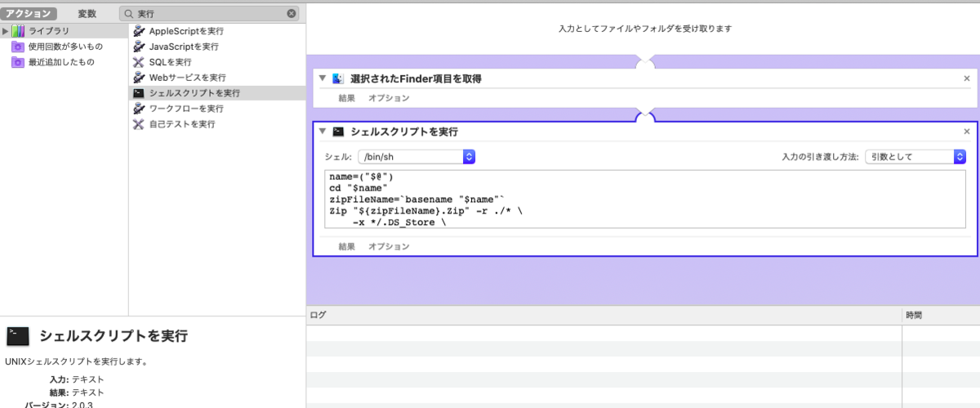The height and width of the screenshot is (408, 980).
Task: Click the 使用回数が多いもの purple folder icon
Action: coord(18,47)
